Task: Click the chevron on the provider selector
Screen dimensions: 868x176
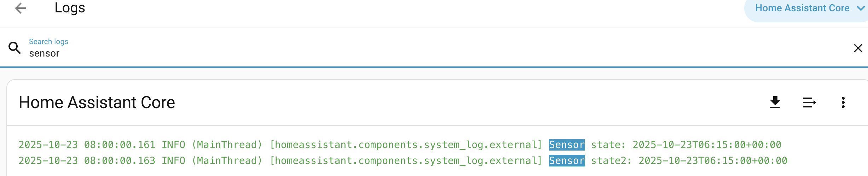Action: tap(861, 8)
